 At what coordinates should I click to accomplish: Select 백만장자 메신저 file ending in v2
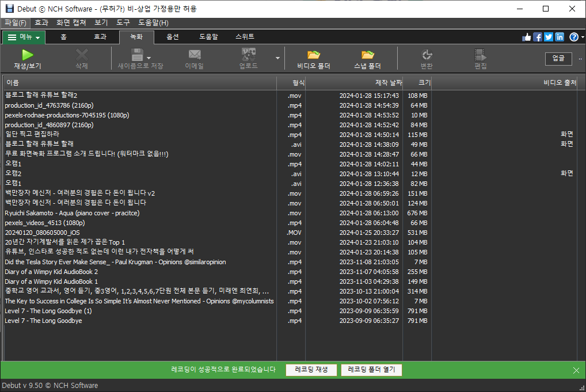[x=79, y=193]
